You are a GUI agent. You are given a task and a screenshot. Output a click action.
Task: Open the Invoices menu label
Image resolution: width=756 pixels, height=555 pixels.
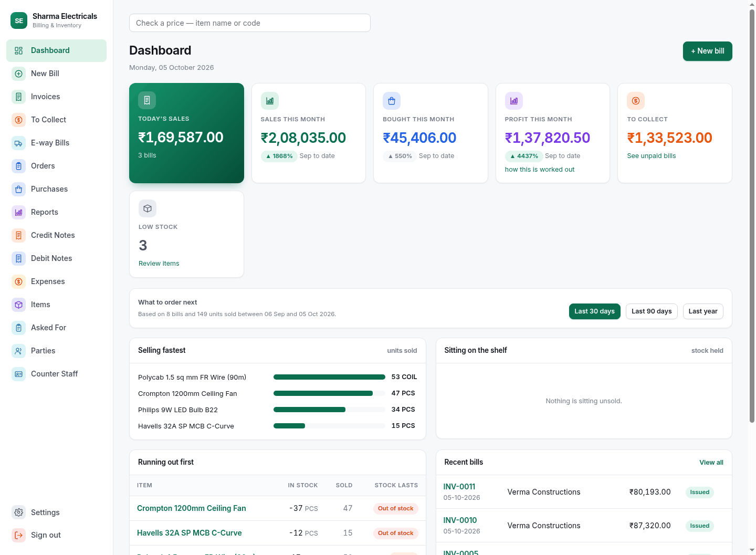pyautogui.click(x=46, y=97)
